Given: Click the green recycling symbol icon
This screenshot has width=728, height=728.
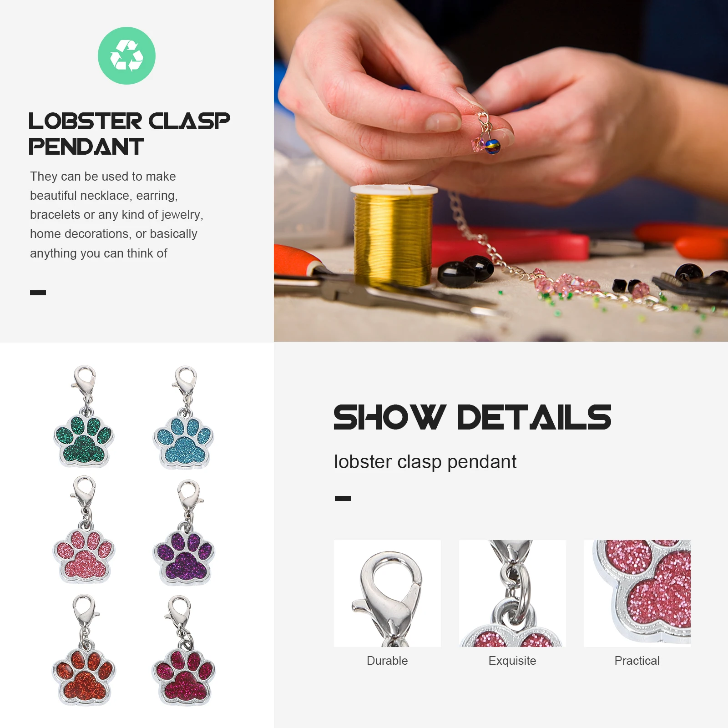Looking at the screenshot, I should tap(126, 56).
